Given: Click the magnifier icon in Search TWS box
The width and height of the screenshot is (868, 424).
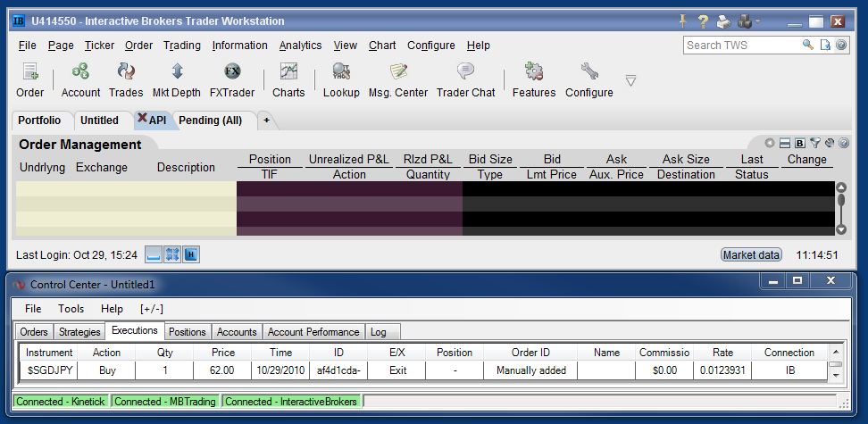Looking at the screenshot, I should click(x=808, y=45).
